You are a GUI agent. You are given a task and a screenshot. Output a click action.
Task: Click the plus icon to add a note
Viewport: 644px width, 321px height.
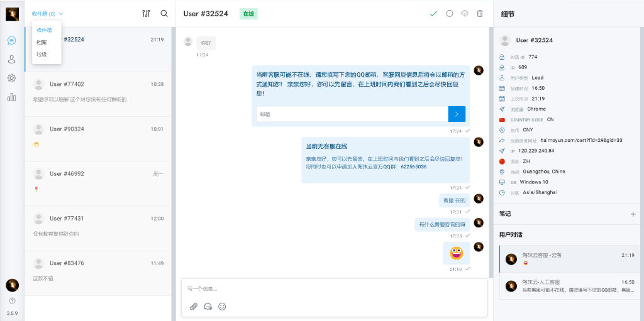[633, 214]
